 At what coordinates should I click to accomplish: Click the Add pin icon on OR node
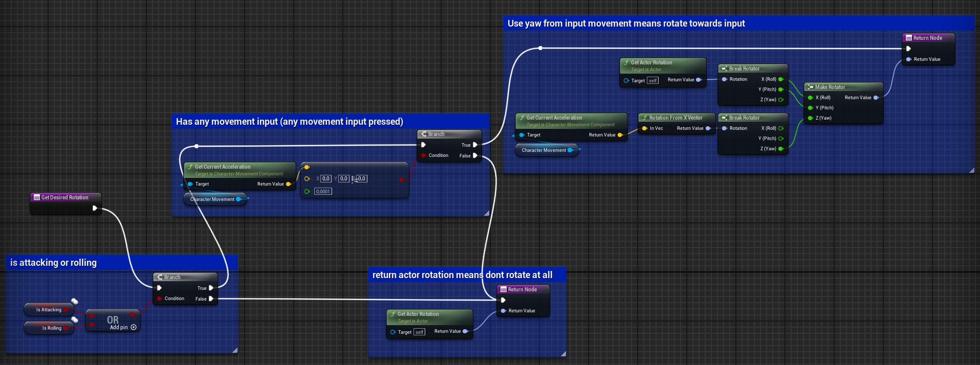click(x=134, y=327)
